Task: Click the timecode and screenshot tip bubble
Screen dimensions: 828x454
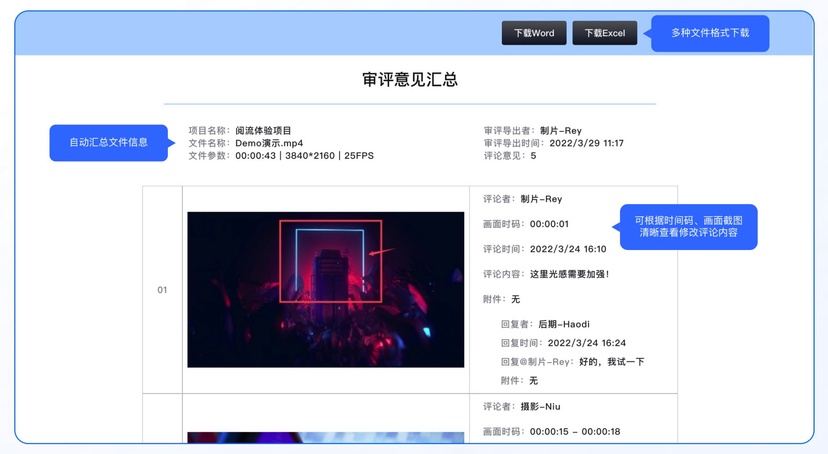Action: point(688,227)
